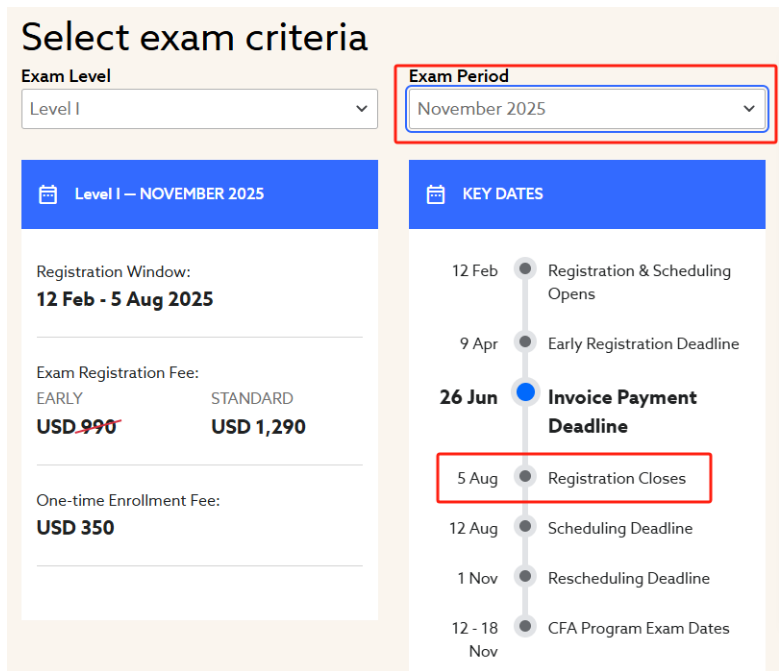Open the Exam Period dropdown

tap(587, 109)
